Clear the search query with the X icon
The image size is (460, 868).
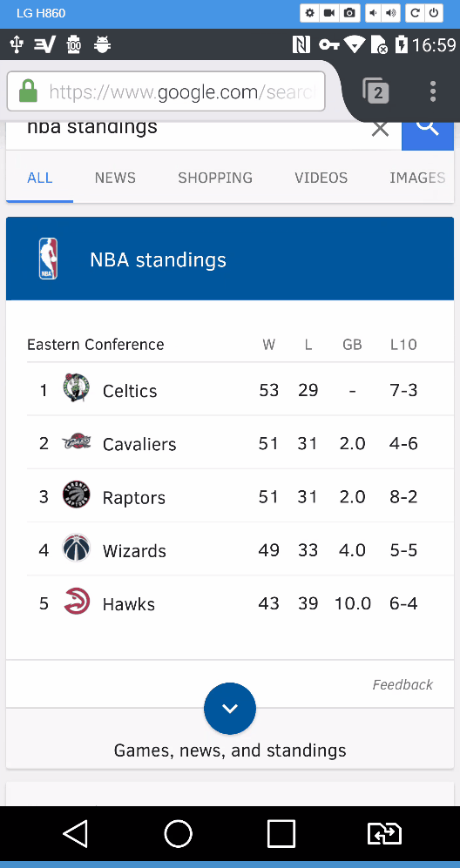point(380,129)
